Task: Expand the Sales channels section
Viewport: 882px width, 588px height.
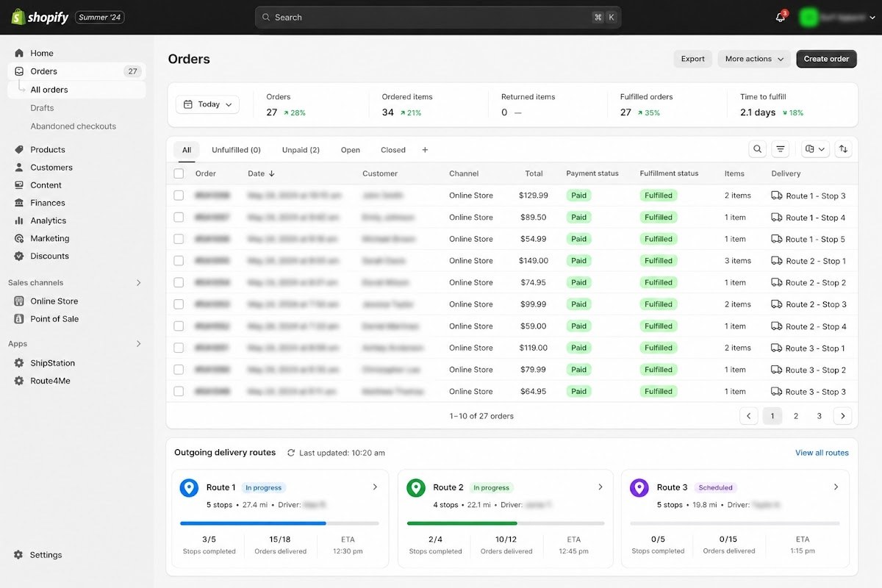Action: coord(139,283)
